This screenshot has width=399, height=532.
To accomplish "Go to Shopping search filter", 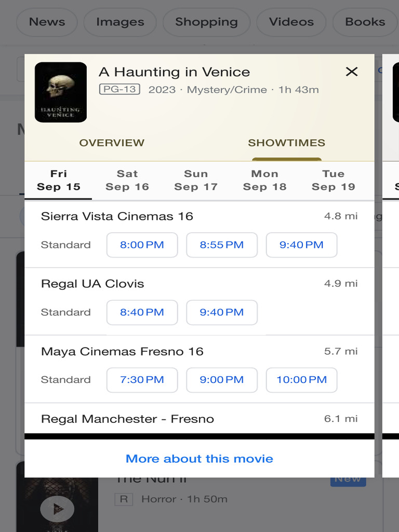I will (x=206, y=22).
